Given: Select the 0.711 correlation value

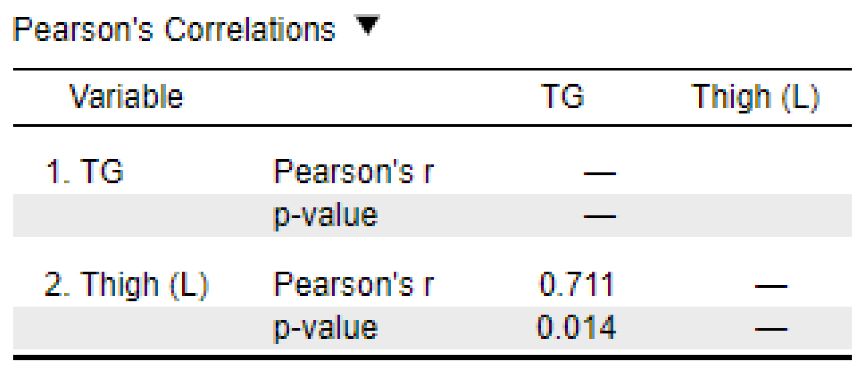Looking at the screenshot, I should tap(576, 284).
